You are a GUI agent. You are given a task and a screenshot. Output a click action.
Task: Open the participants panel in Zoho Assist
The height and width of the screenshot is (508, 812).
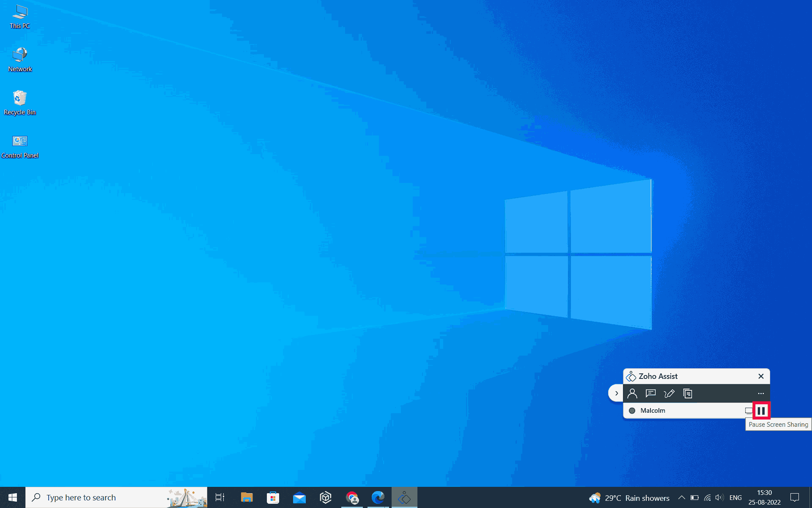coord(632,394)
